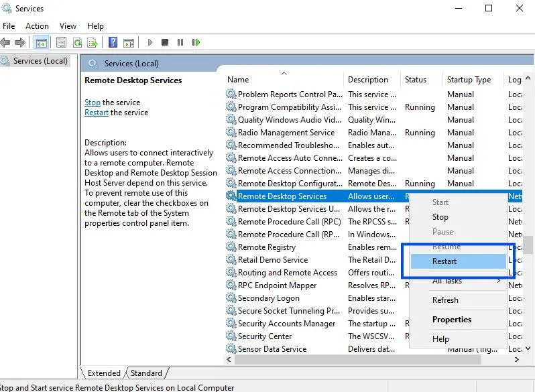Click the Restart the service link
The image size is (535, 392).
click(97, 113)
